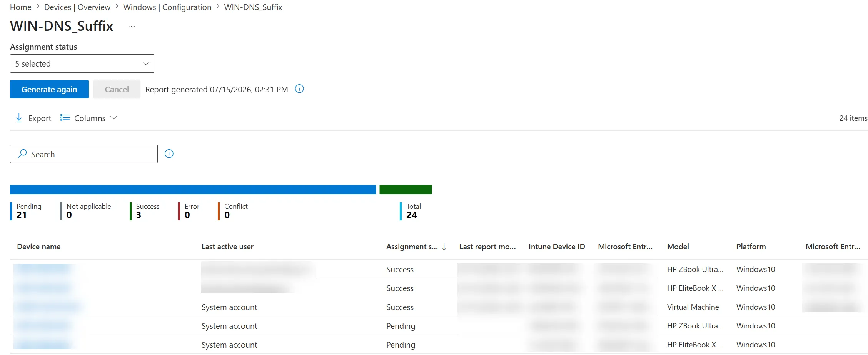This screenshot has height=355, width=868.
Task: Click the Not applicable 0 summary count
Action: click(86, 211)
